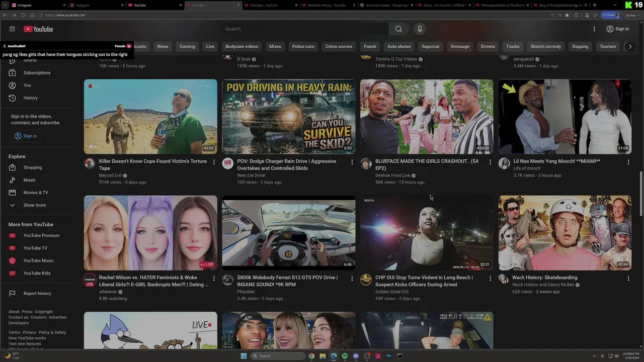Open the settings three-dot menu beside Sign in

(594, 29)
